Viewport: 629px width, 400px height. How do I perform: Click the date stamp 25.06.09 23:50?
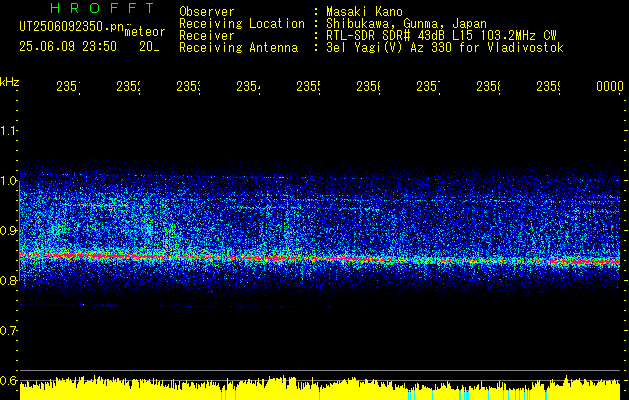point(68,47)
